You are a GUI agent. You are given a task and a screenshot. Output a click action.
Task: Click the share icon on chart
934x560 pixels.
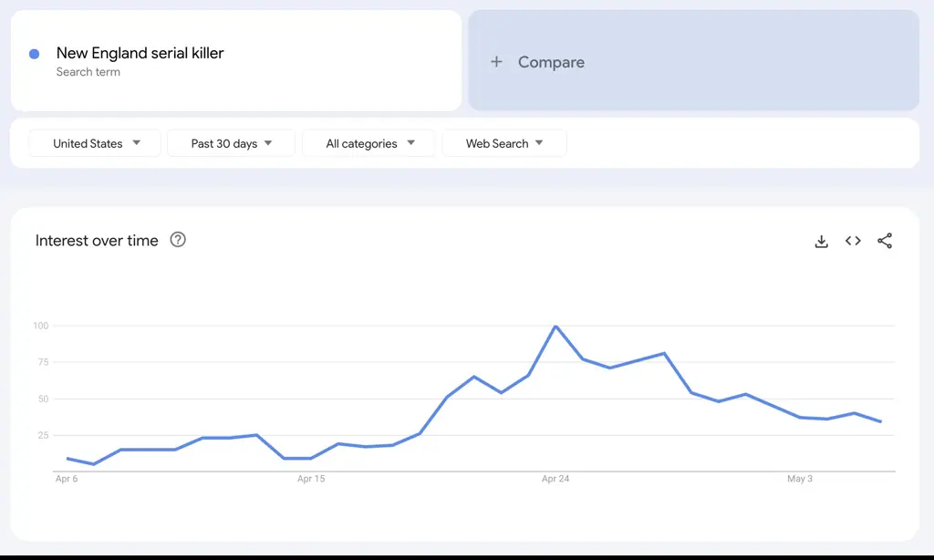pyautogui.click(x=884, y=241)
